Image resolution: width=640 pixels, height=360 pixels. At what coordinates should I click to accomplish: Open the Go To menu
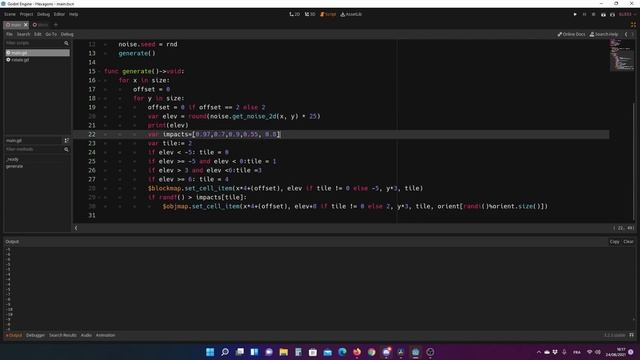tap(51, 34)
